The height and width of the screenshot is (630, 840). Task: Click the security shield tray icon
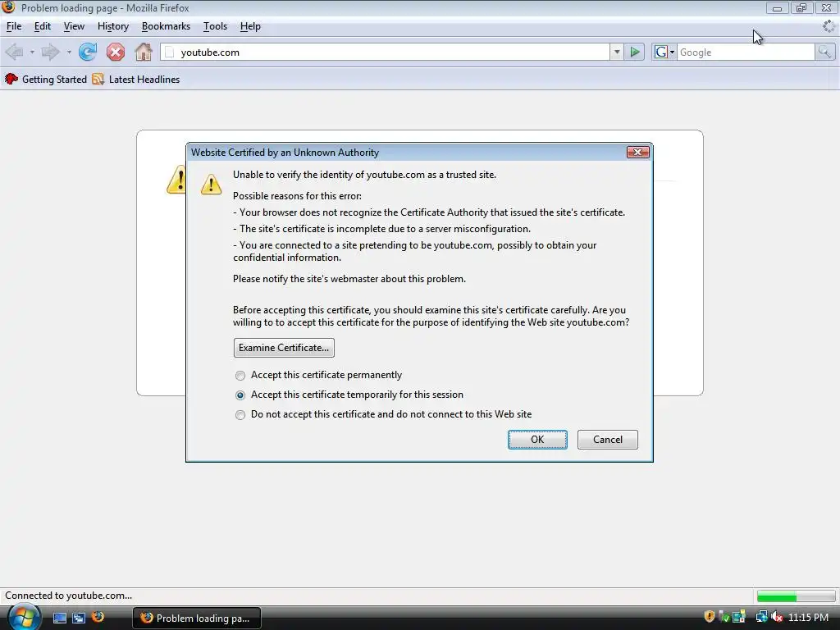click(710, 617)
